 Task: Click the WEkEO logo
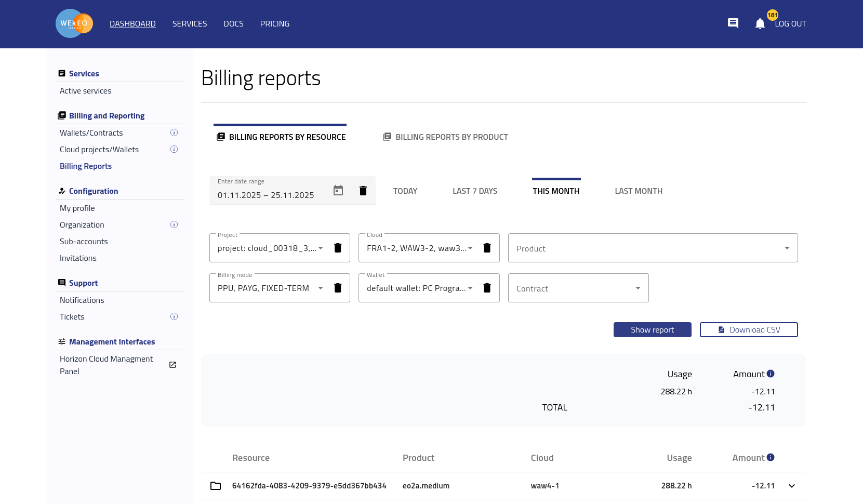pos(74,23)
